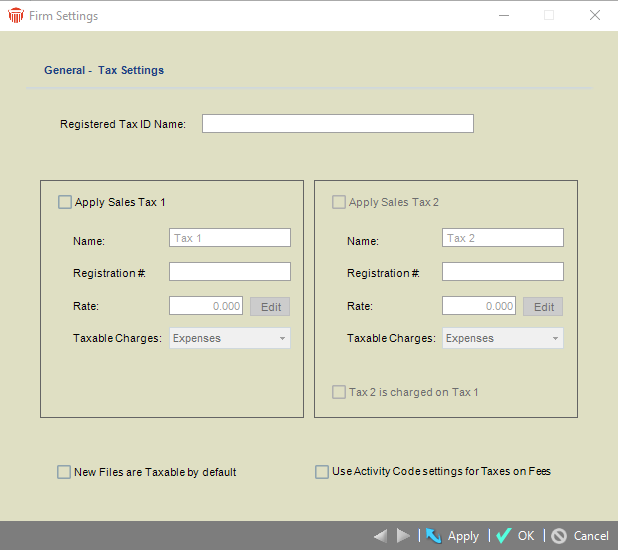
Task: Edit the Tax 1 rate
Action: [x=270, y=307]
